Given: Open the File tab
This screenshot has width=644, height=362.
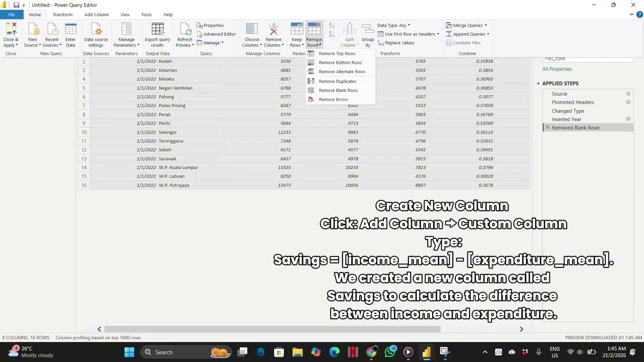Looking at the screenshot, I should click(12, 15).
